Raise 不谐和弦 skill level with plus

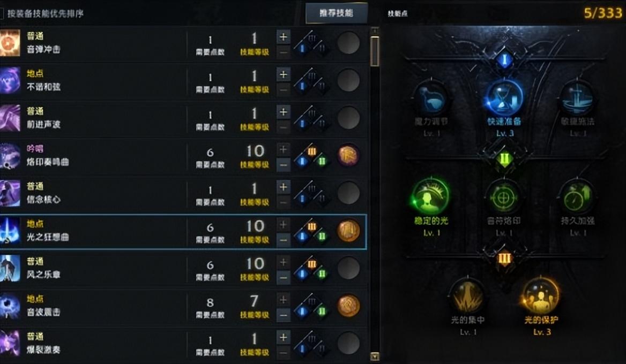(x=284, y=74)
